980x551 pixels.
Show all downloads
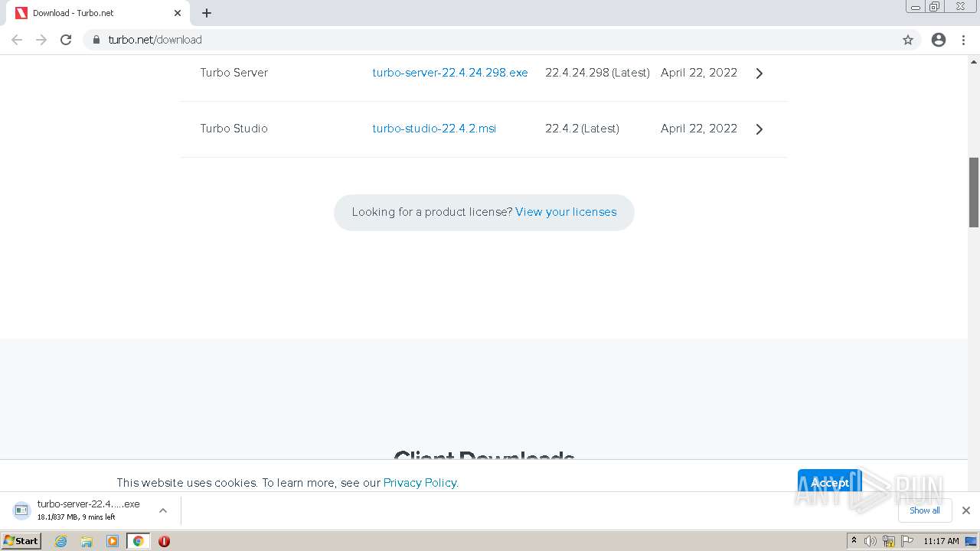(x=925, y=510)
